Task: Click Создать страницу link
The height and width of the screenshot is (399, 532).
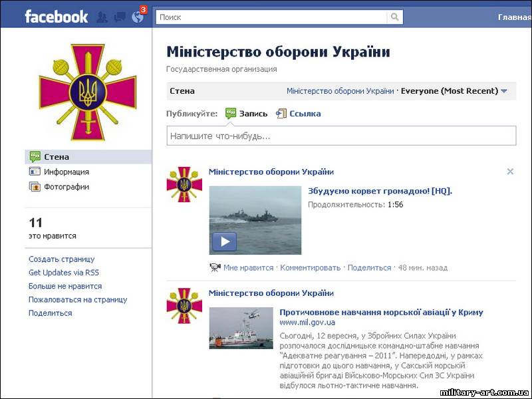Action: coord(61,259)
